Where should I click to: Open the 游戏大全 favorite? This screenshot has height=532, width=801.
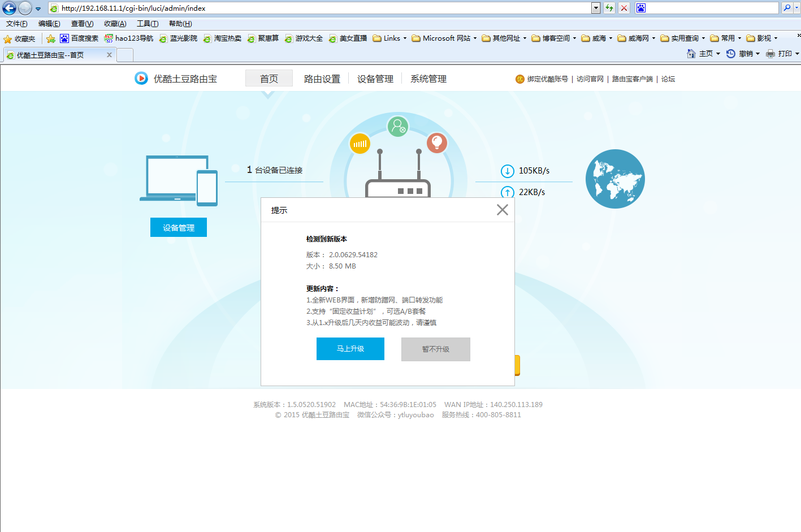(x=304, y=38)
